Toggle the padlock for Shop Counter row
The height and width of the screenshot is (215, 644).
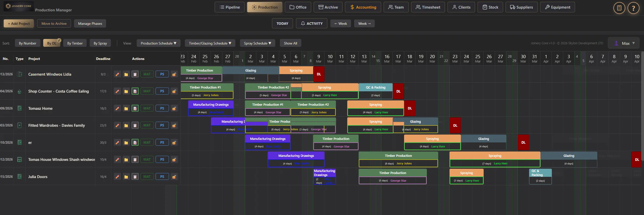click(174, 91)
